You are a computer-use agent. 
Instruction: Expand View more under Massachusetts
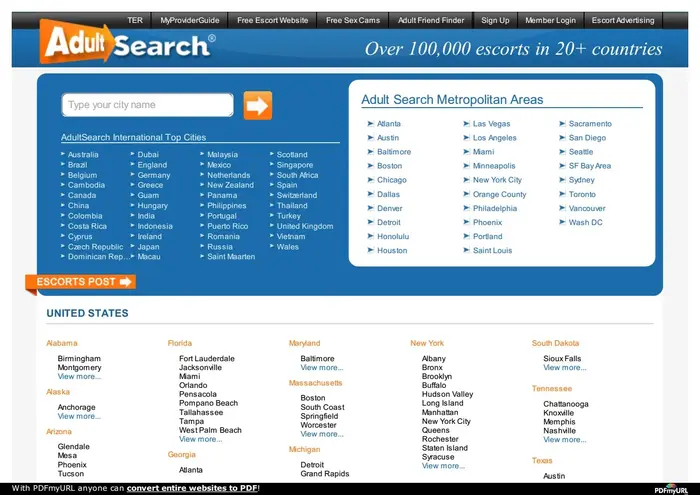pos(322,434)
